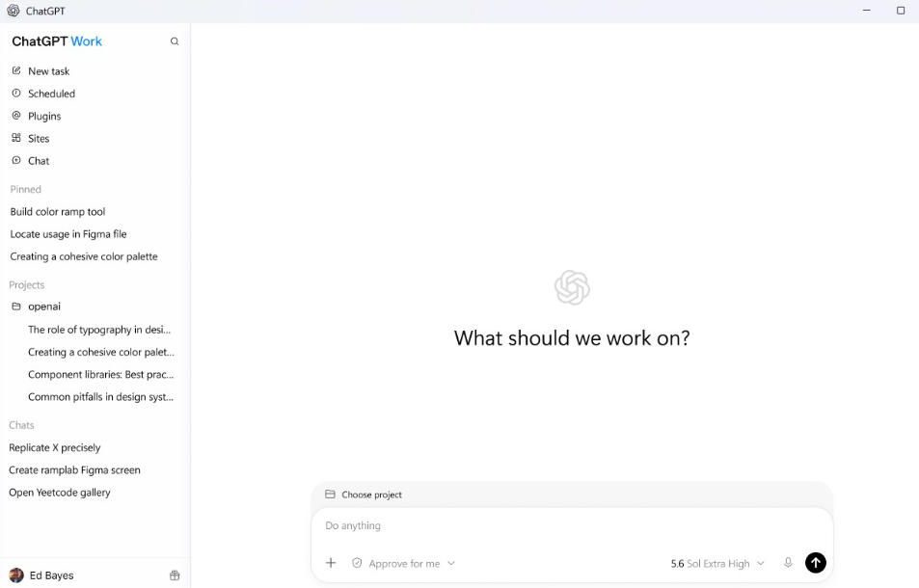
Task: Click the gift icon beside Ed Bayes
Action: click(175, 575)
